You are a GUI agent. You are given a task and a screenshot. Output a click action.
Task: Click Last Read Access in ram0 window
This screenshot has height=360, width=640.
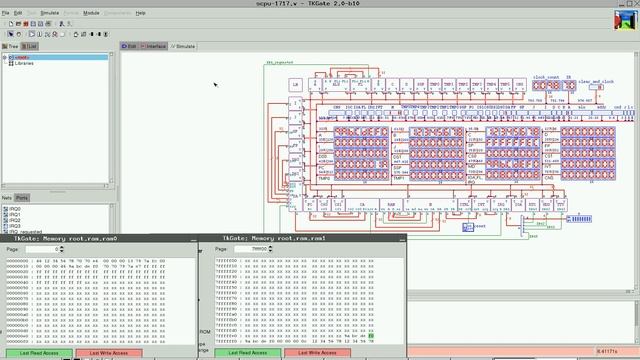(39, 353)
